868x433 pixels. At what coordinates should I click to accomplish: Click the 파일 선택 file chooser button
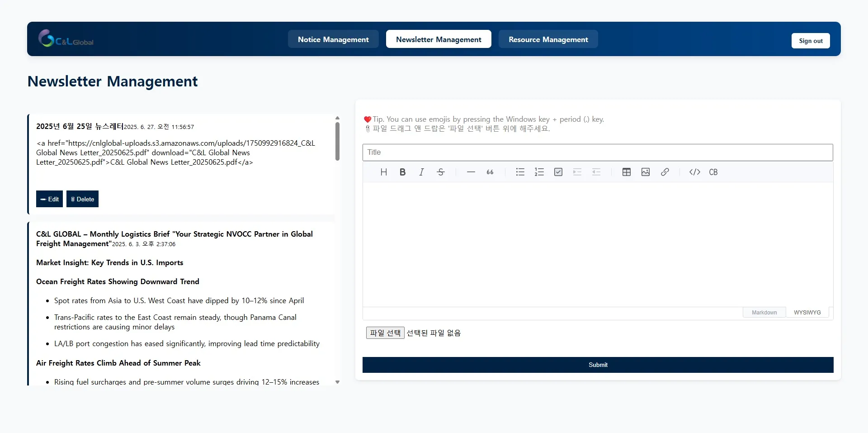(385, 333)
